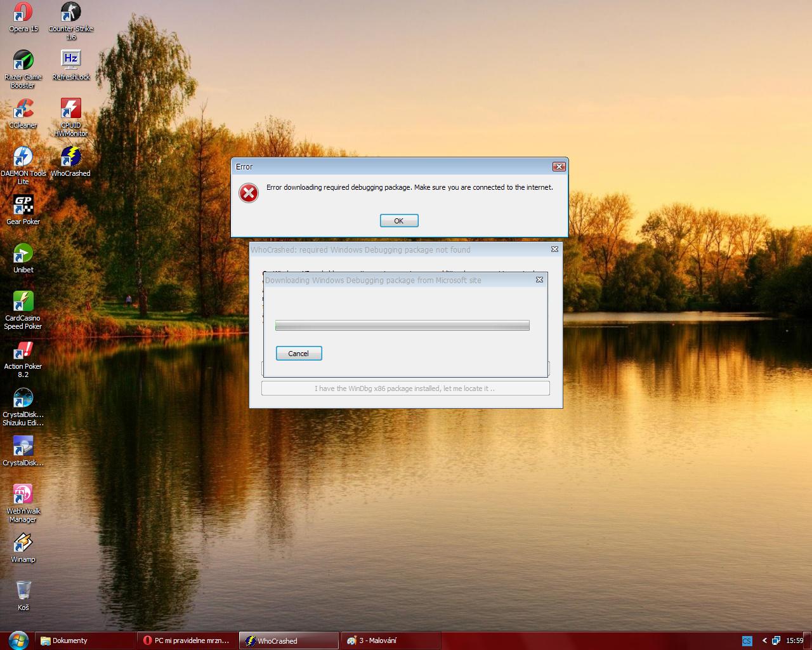
Task: Cancel the debugging package download
Action: tap(299, 354)
